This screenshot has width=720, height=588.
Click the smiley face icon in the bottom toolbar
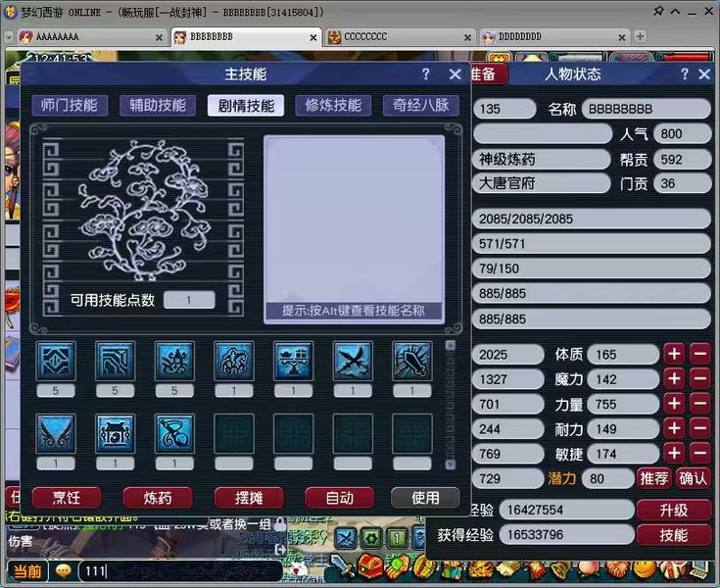tap(645, 569)
